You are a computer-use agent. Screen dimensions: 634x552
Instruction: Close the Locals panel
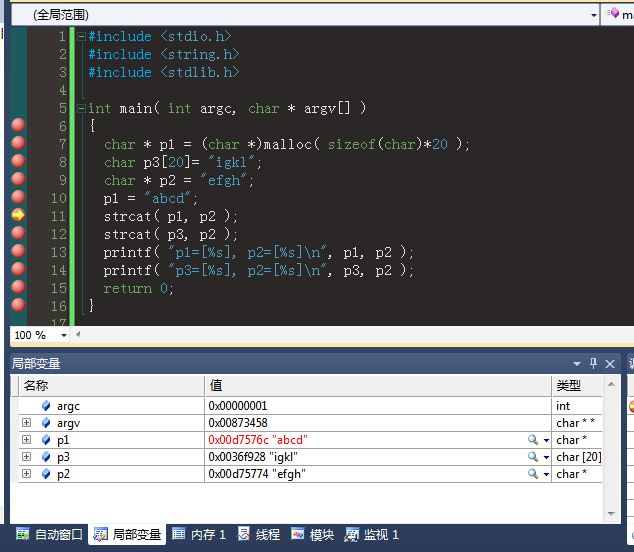click(610, 364)
